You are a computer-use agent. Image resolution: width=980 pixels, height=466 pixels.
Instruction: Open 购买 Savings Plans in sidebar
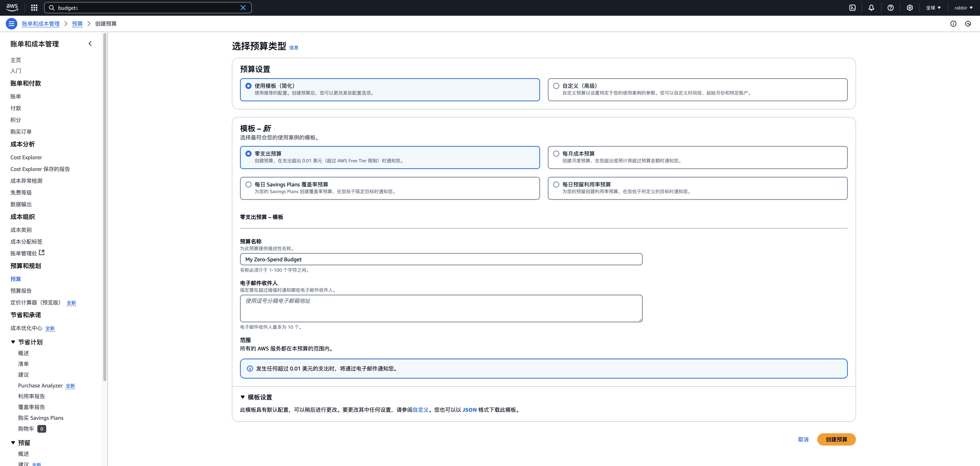41,418
